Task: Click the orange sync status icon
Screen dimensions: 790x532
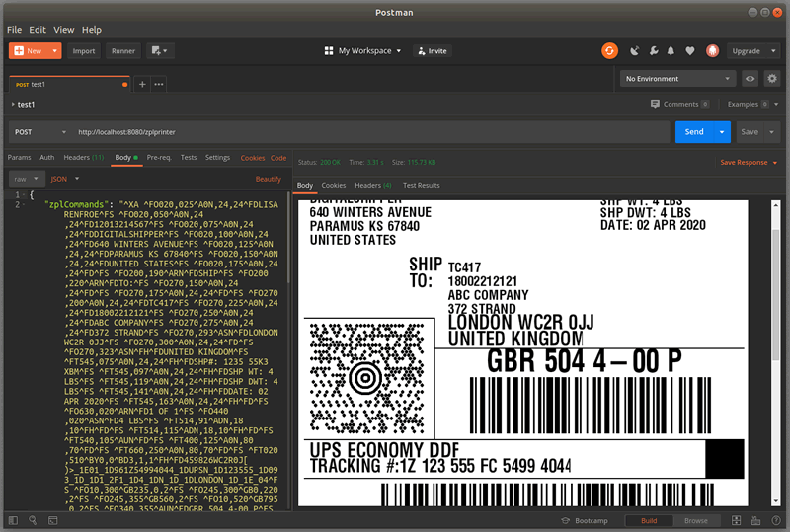Action: 609,50
